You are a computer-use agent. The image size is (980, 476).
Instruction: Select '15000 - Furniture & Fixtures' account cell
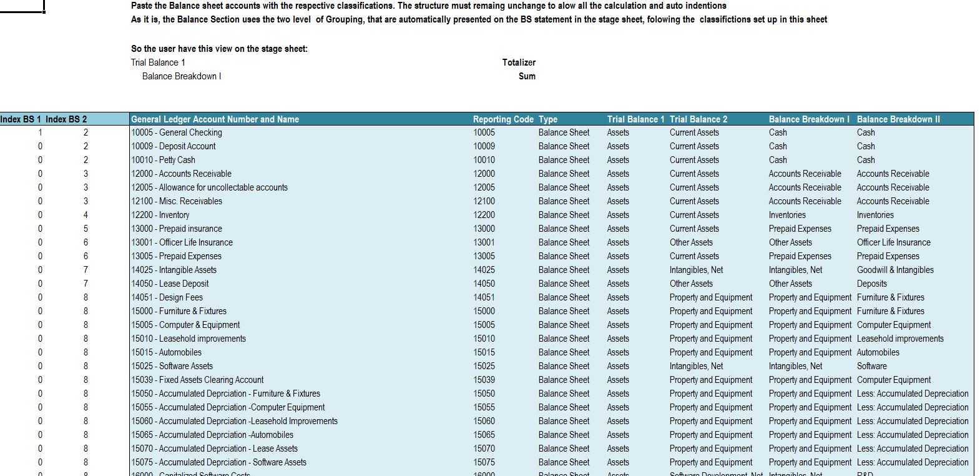tap(179, 311)
